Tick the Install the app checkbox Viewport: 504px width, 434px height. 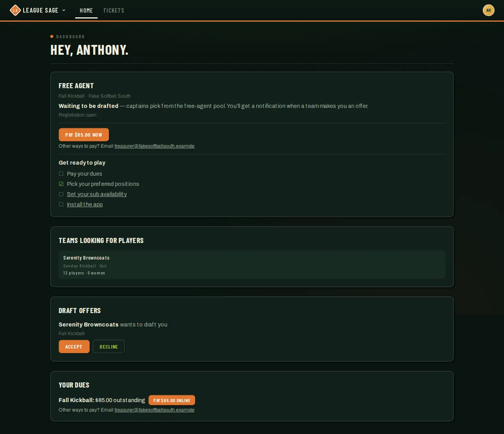(61, 204)
